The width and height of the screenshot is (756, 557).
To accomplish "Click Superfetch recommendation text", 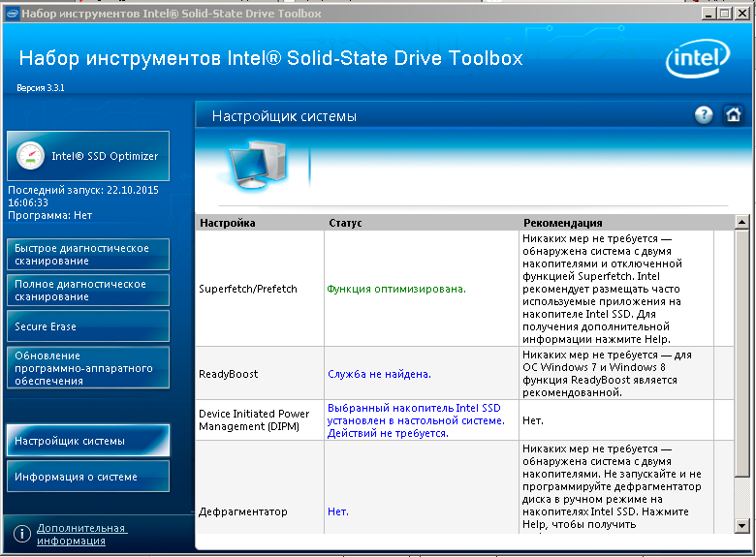I will click(602, 289).
